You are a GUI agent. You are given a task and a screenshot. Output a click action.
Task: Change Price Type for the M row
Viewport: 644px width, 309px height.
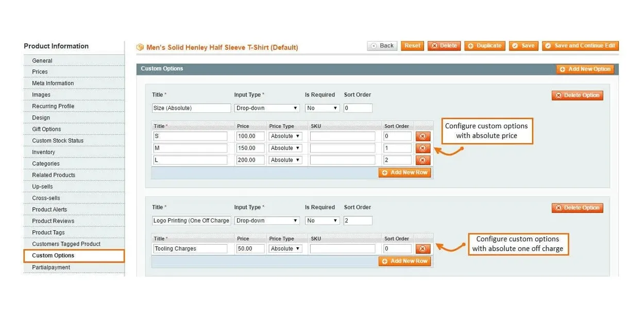coord(285,148)
